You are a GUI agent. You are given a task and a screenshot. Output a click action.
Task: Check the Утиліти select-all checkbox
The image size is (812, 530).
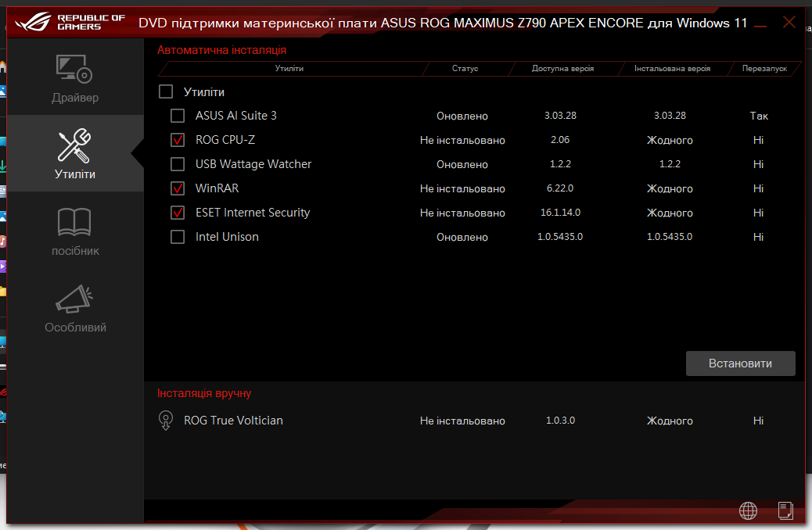tap(165, 91)
